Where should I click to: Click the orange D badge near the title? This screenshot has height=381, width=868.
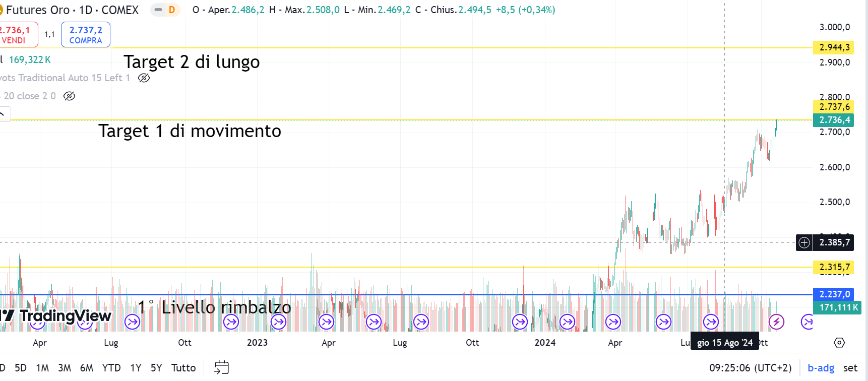tap(172, 10)
